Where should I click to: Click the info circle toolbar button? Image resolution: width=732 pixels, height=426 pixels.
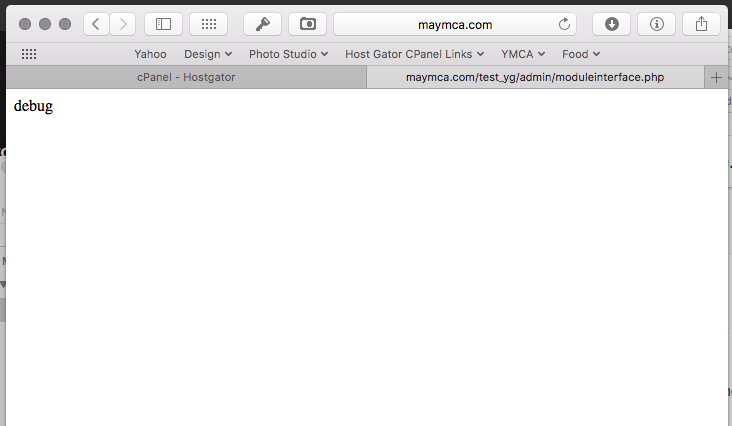[656, 24]
